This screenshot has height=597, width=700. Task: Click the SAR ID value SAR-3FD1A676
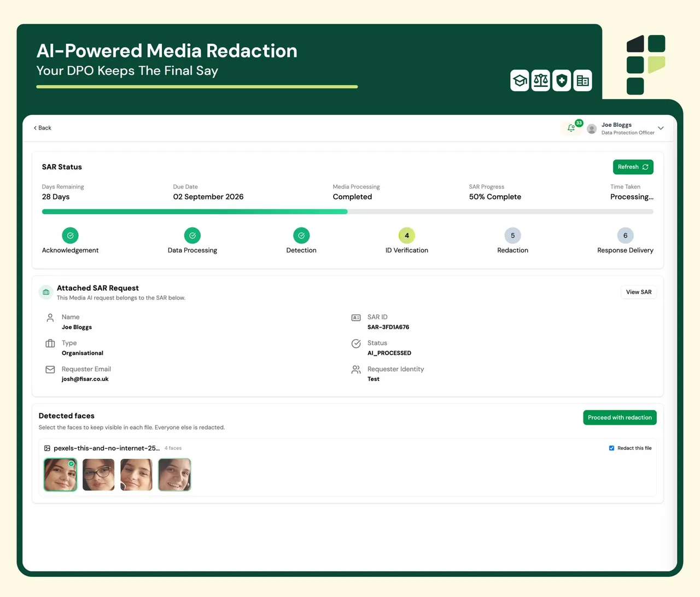[388, 327]
